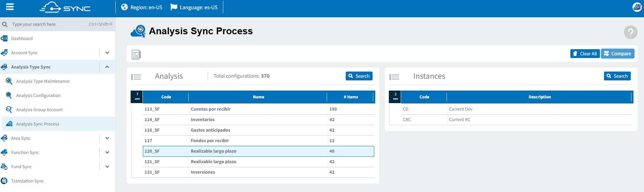The height and width of the screenshot is (192, 644).
Task: Click the sidebar search magnifier icon
Action: pyautogui.click(x=5, y=24)
